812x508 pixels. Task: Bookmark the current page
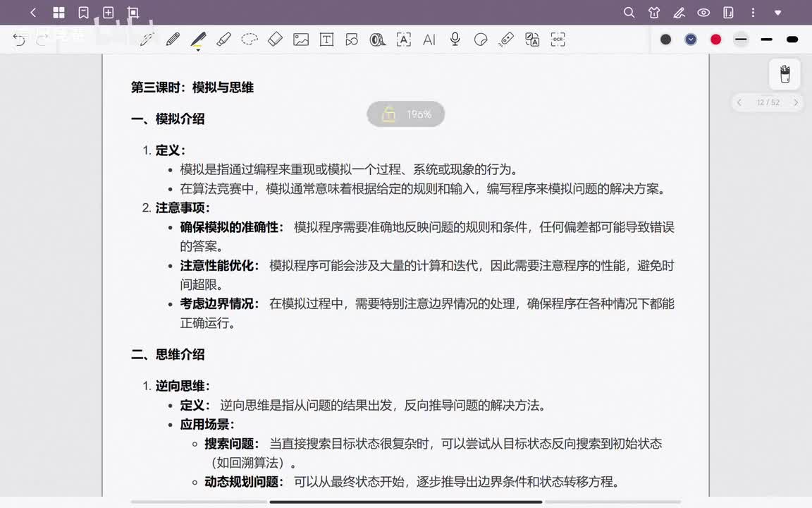(x=83, y=13)
